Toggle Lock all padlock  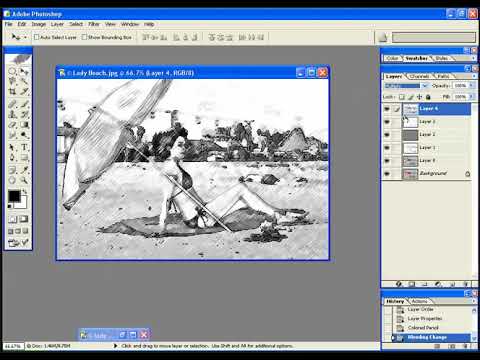coord(428,97)
